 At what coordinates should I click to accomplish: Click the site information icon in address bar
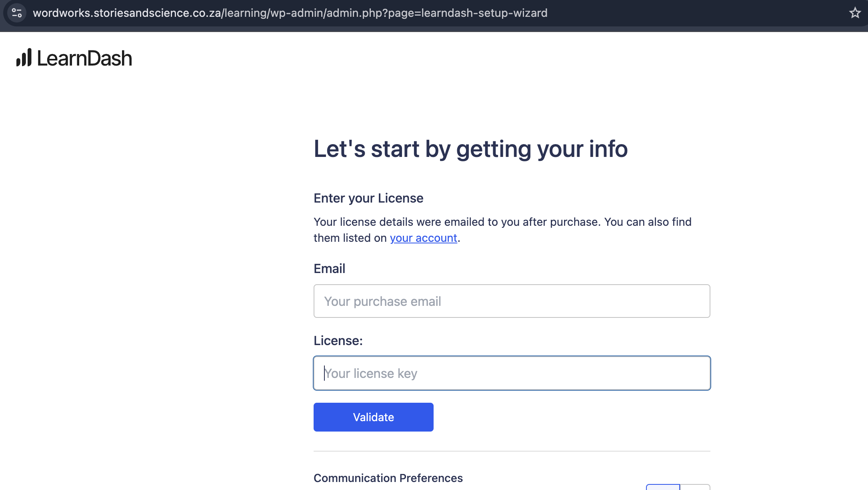point(17,13)
